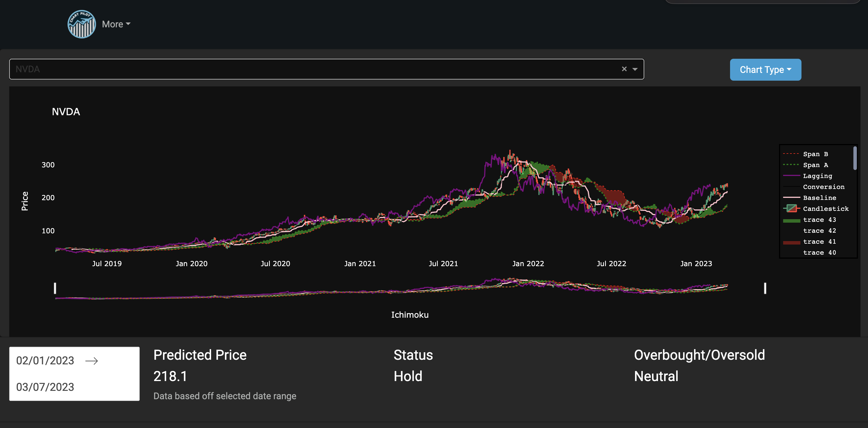Viewport: 868px width, 428px height.
Task: Select the end date 03/07/2023
Action: coord(45,387)
